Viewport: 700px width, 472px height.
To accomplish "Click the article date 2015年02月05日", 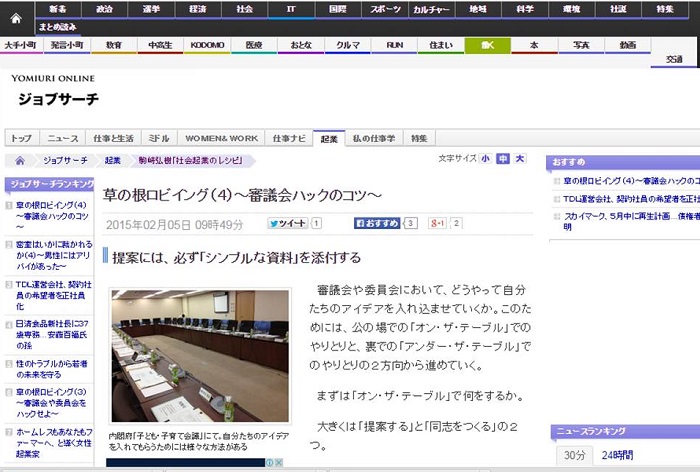I will (x=174, y=225).
